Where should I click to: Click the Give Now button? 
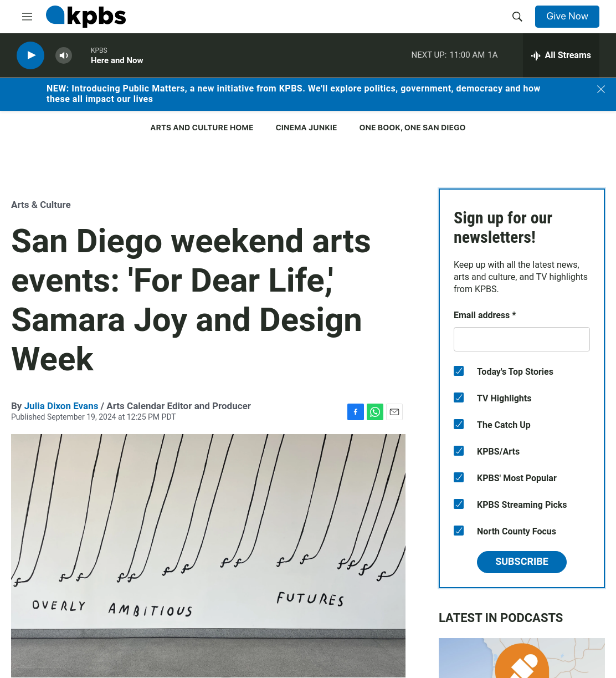[x=567, y=17]
